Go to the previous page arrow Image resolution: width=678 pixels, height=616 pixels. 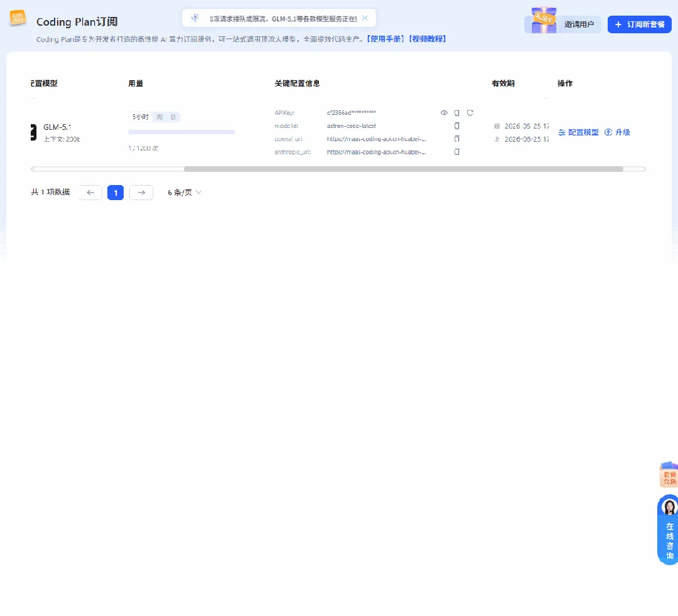(x=90, y=193)
